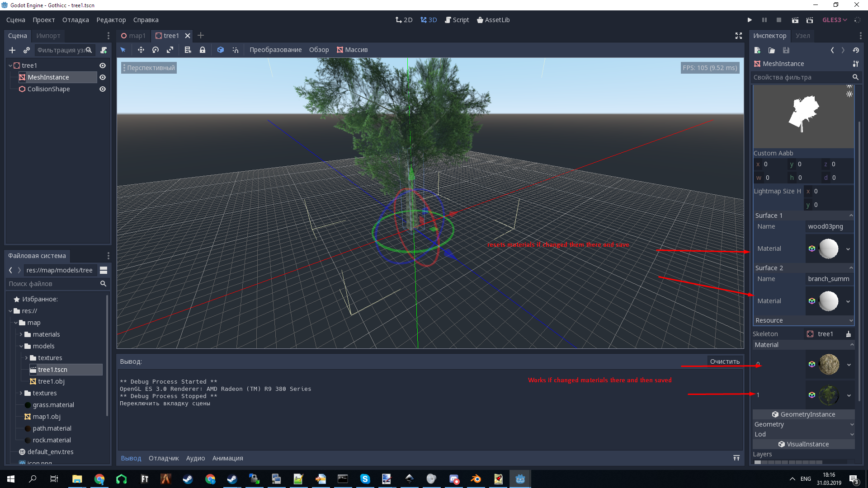
Task: Click the add new node plus icon
Action: [x=12, y=50]
